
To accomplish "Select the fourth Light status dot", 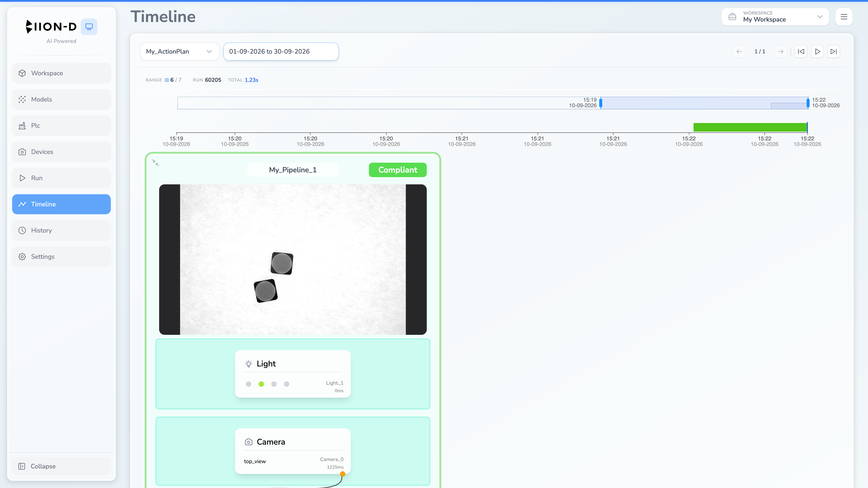I will tap(286, 384).
